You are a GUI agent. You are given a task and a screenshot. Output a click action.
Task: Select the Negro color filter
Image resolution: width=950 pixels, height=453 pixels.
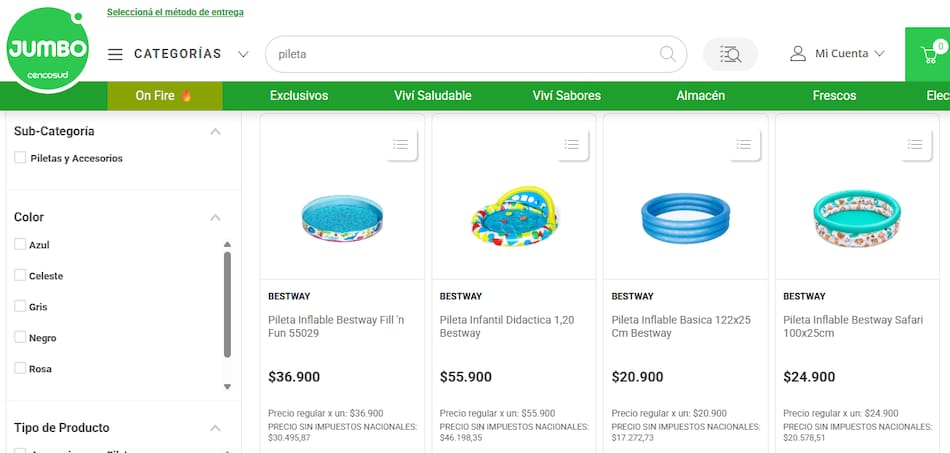[20, 338]
